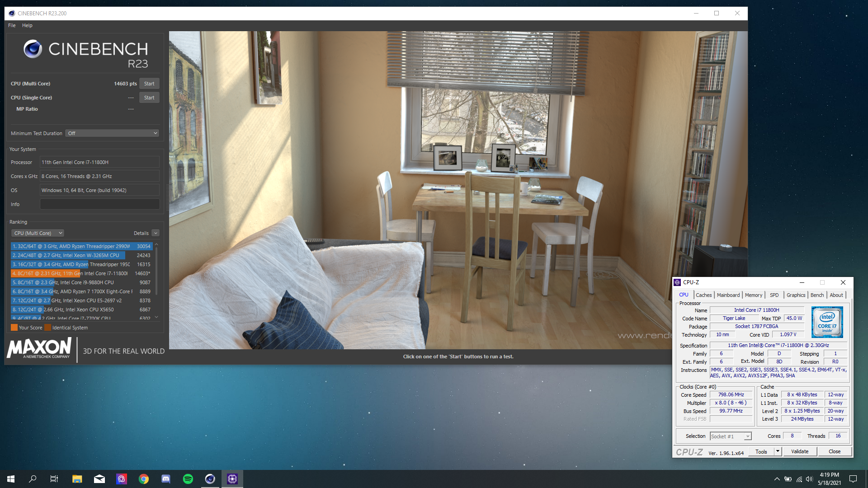Click the Validate button in CPU-Z

coord(799,451)
